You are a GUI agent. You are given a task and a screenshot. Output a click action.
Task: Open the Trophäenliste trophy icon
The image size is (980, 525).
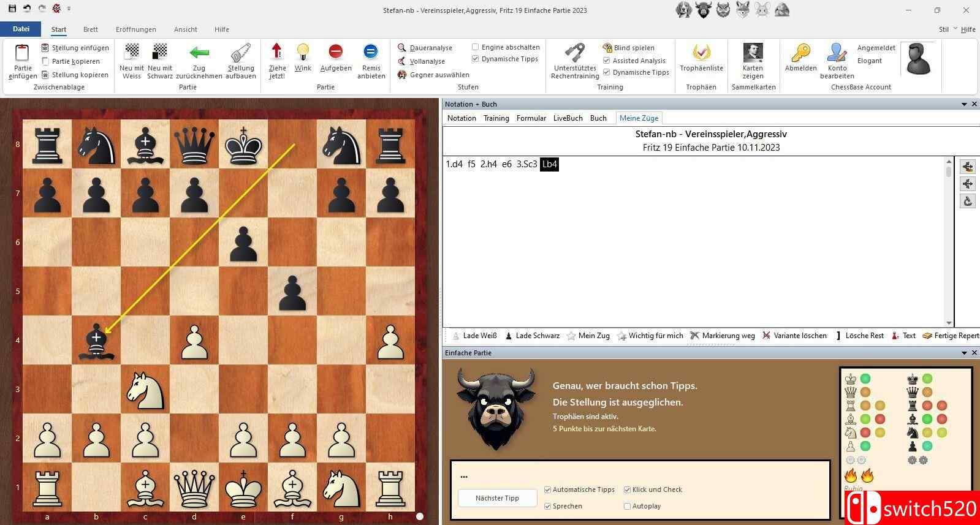point(701,53)
